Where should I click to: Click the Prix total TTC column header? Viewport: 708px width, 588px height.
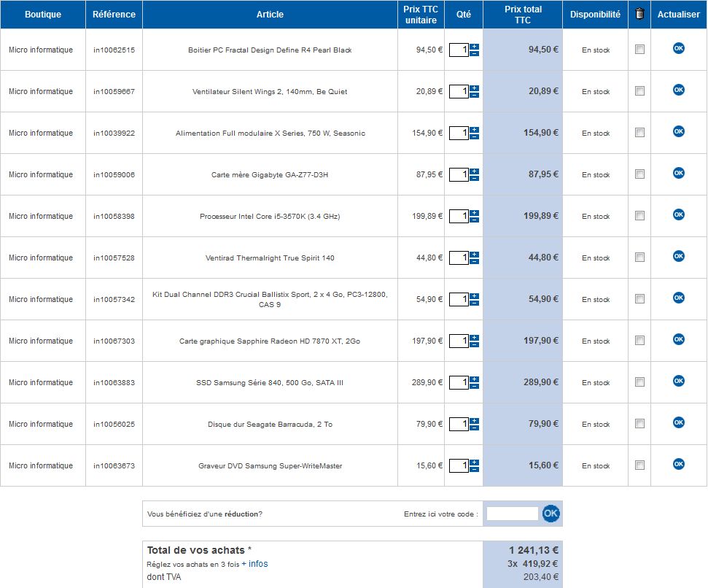(523, 15)
